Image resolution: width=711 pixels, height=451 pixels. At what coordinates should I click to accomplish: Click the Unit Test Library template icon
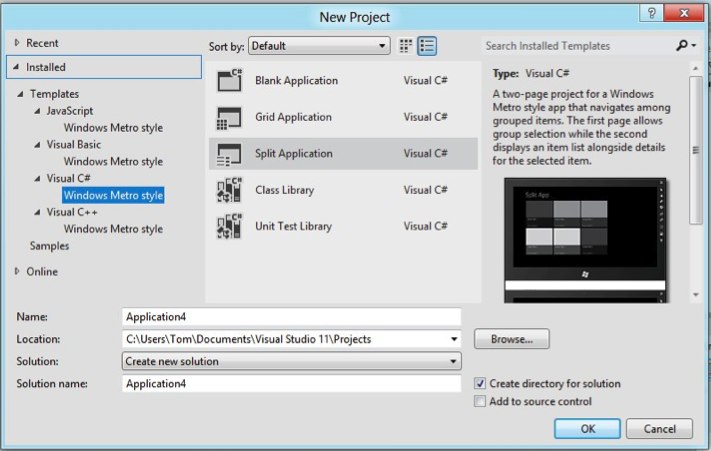[229, 226]
